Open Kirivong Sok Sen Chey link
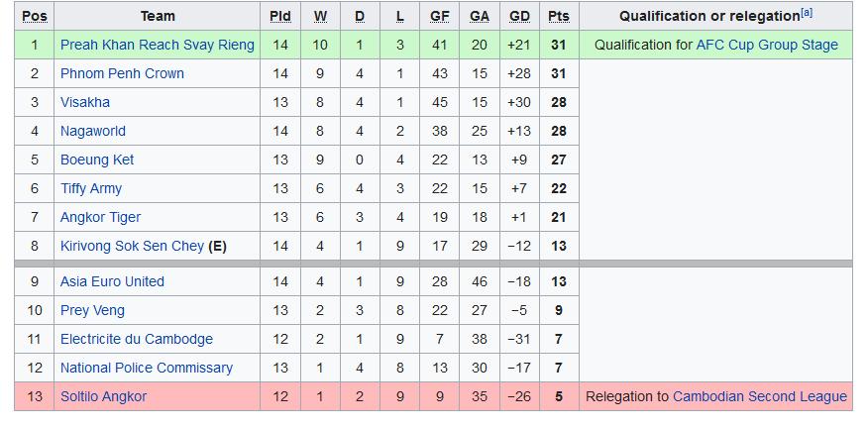This screenshot has width=868, height=428. coord(132,247)
